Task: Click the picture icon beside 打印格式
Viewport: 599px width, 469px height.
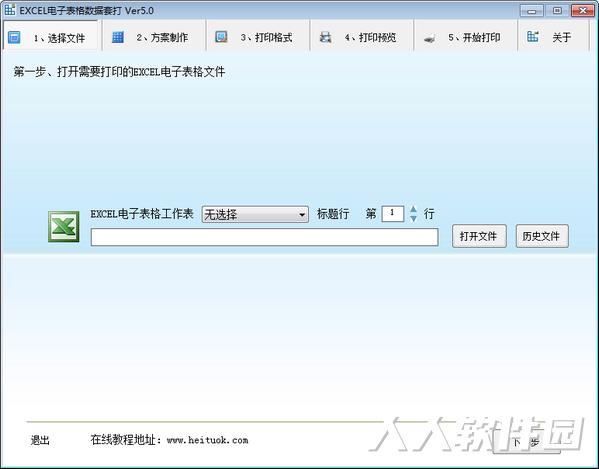Action: 221,37
